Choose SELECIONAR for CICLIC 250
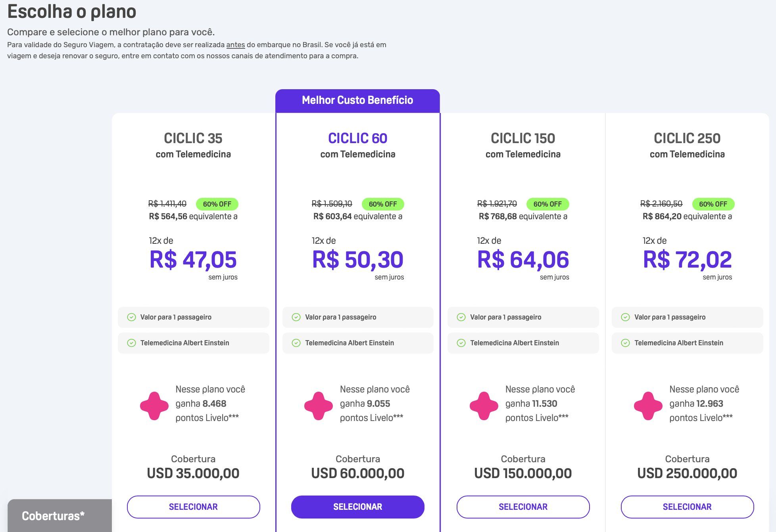This screenshot has height=532, width=776. (x=687, y=507)
